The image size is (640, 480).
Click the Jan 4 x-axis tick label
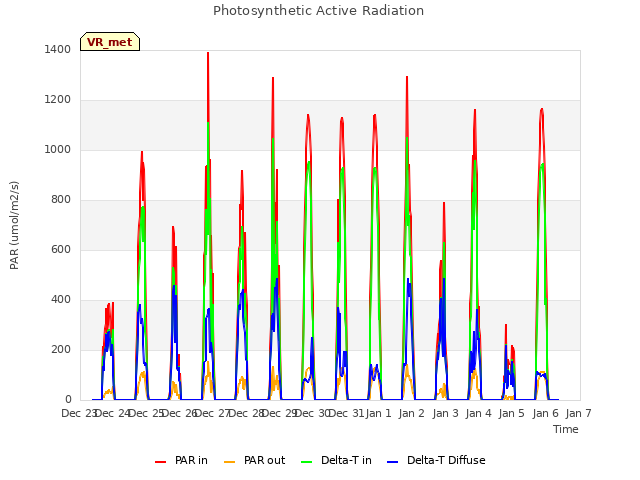(478, 413)
